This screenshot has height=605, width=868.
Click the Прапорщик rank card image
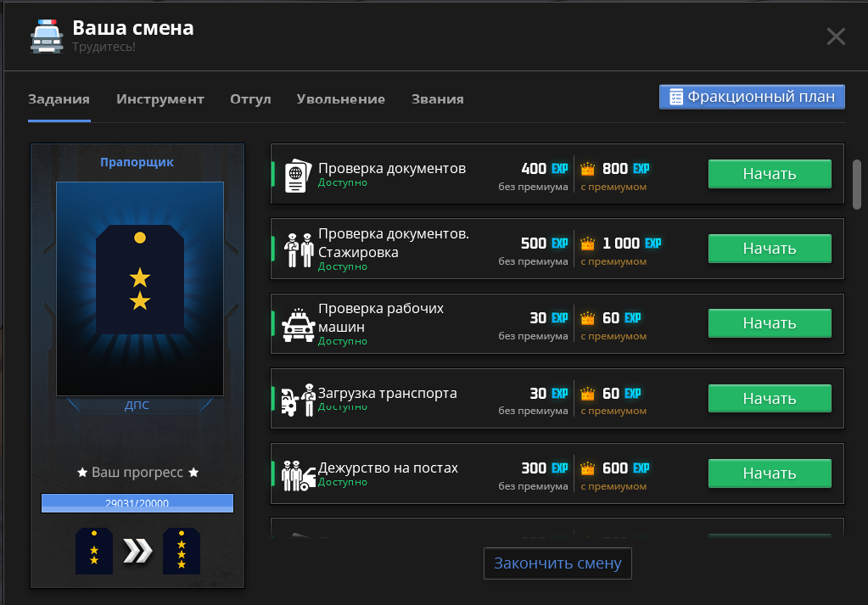[140, 288]
